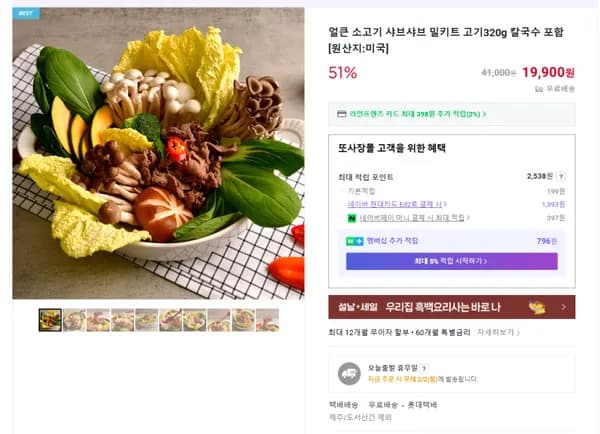Viewport: 600px width, 434px height.
Task: Open the 설날+세일 banner arrow
Action: click(x=563, y=307)
